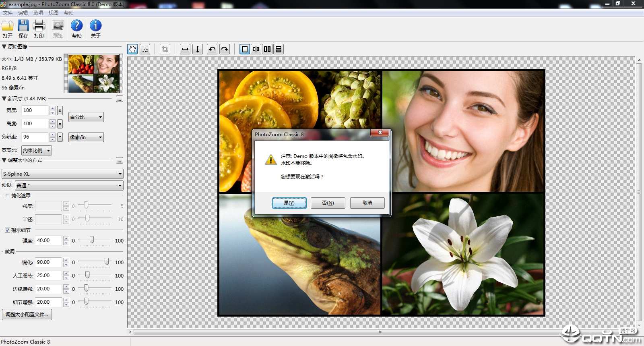Collapse the 新尺寸 section
This screenshot has width=644, height=346.
pyautogui.click(x=4, y=99)
